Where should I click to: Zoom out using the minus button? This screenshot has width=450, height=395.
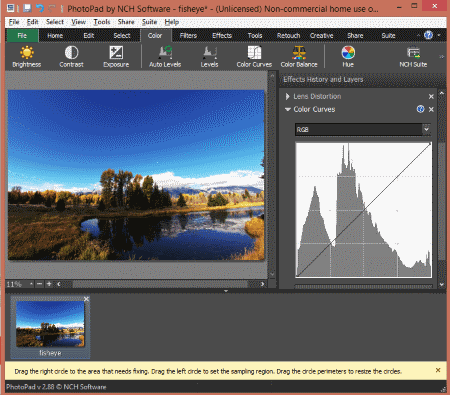pyautogui.click(x=40, y=284)
